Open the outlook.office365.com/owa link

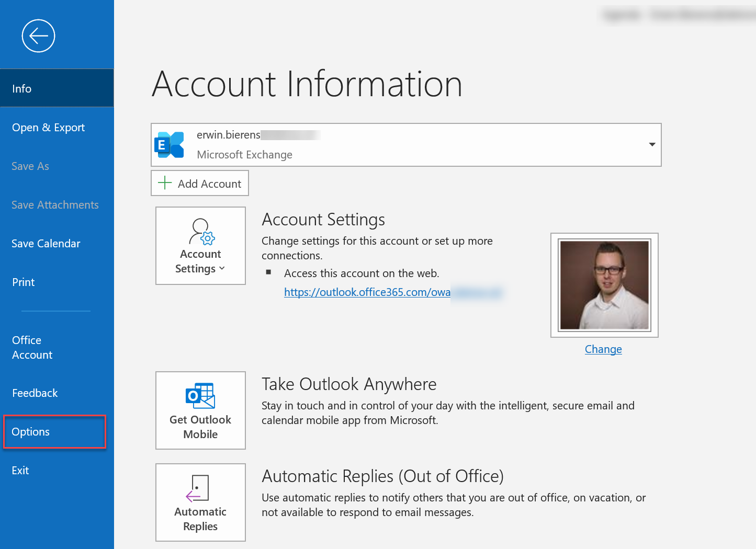[367, 292]
